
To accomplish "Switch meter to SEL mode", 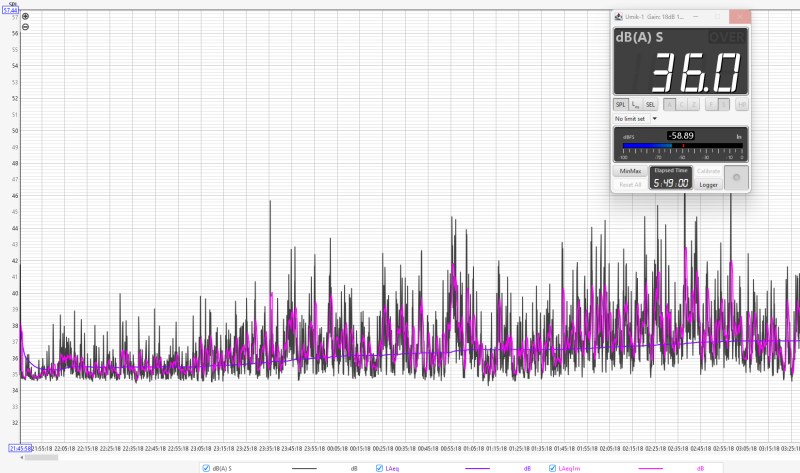I will pos(650,104).
